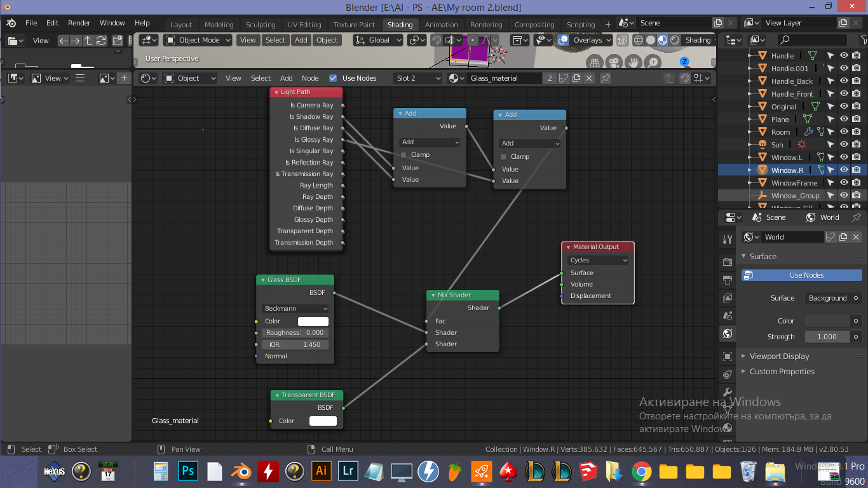Open the Overlays popover arrow
This screenshot has height=488, width=868.
tap(607, 40)
